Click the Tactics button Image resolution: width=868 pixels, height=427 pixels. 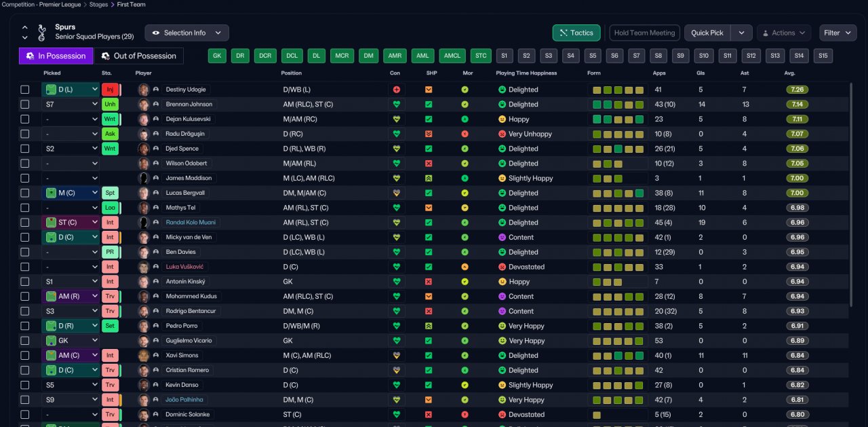pos(576,33)
